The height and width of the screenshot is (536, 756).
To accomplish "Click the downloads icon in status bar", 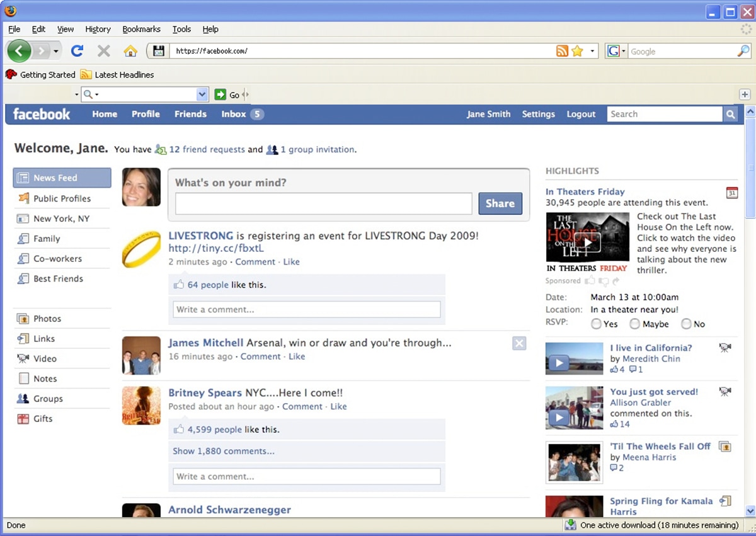I will pyautogui.click(x=570, y=525).
